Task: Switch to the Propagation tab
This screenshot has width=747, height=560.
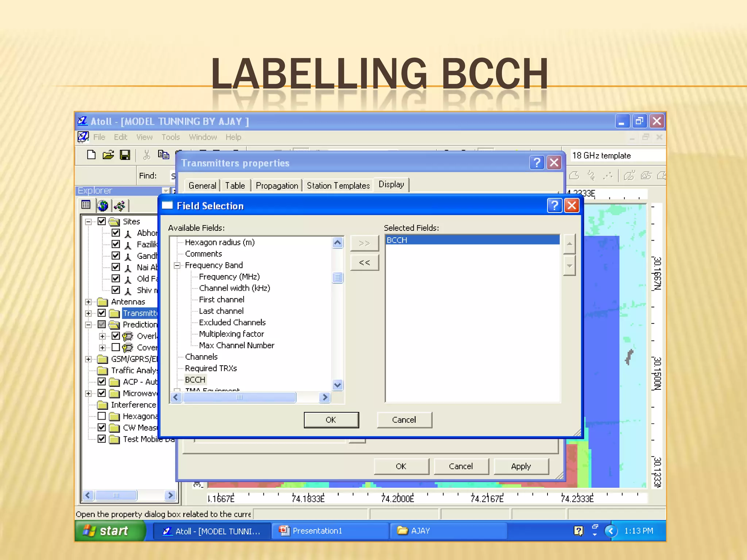Action: tap(277, 186)
